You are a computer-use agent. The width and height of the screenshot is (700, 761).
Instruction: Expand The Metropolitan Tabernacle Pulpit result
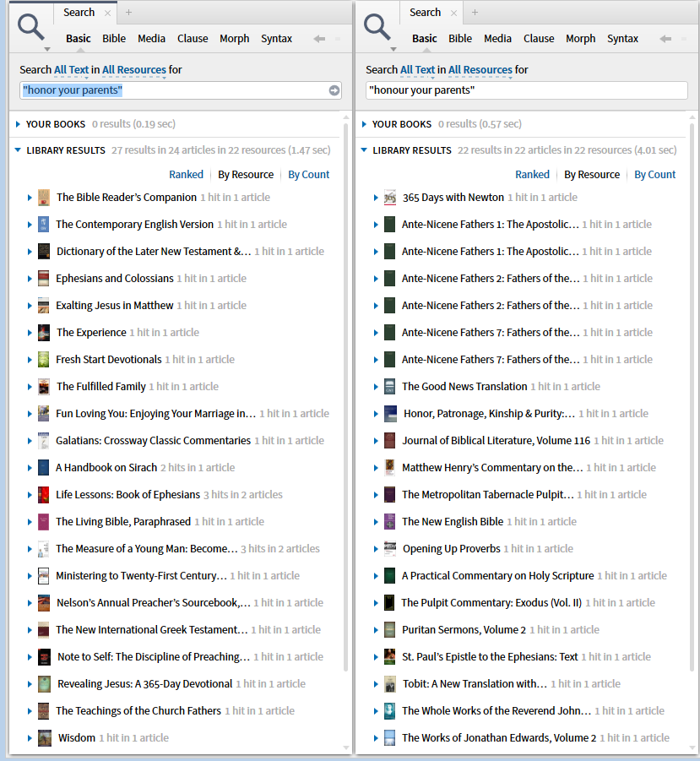376,495
